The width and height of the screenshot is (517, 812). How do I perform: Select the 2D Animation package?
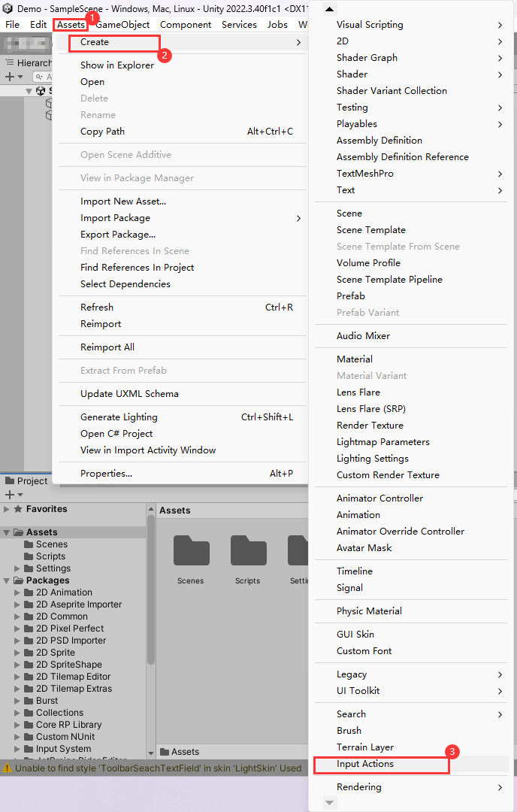pos(64,592)
